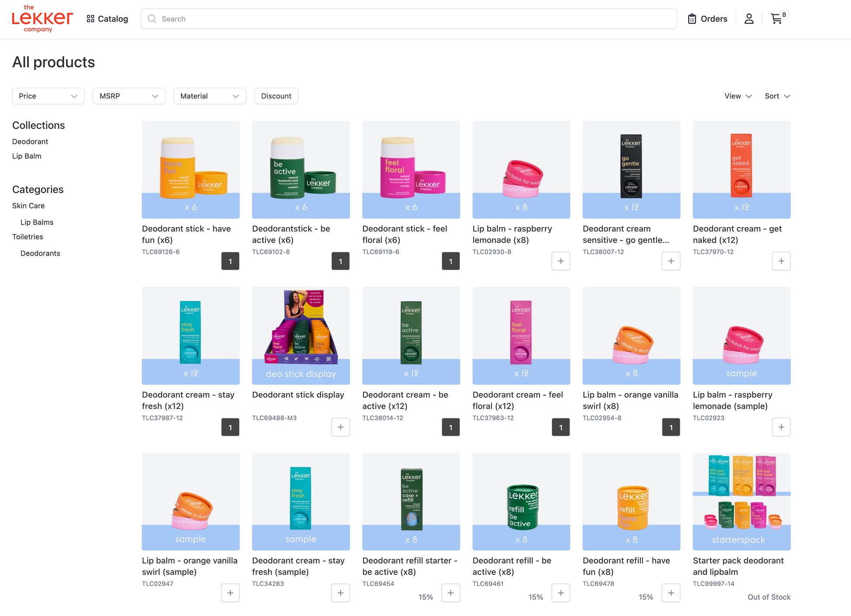
Task: Open the View options dropdown
Action: 738,96
